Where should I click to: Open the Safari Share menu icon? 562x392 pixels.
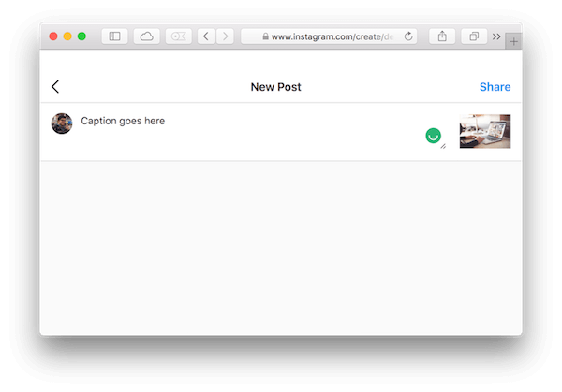442,36
